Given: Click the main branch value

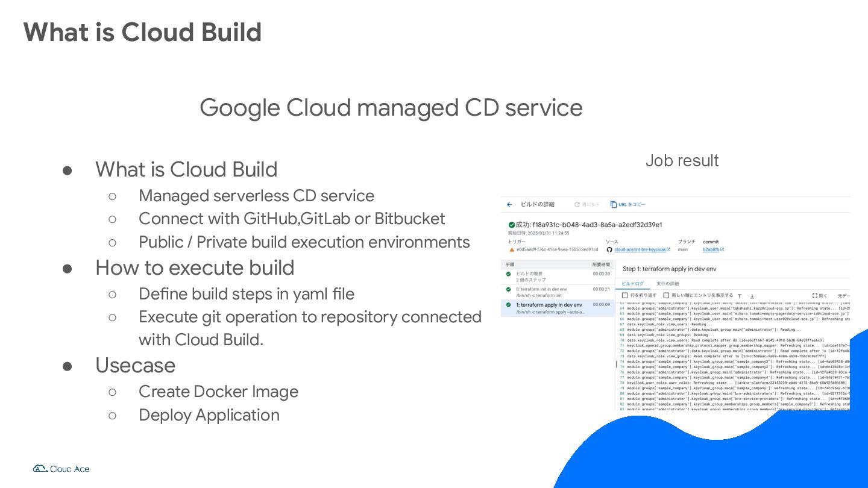Looking at the screenshot, I should [x=683, y=249].
